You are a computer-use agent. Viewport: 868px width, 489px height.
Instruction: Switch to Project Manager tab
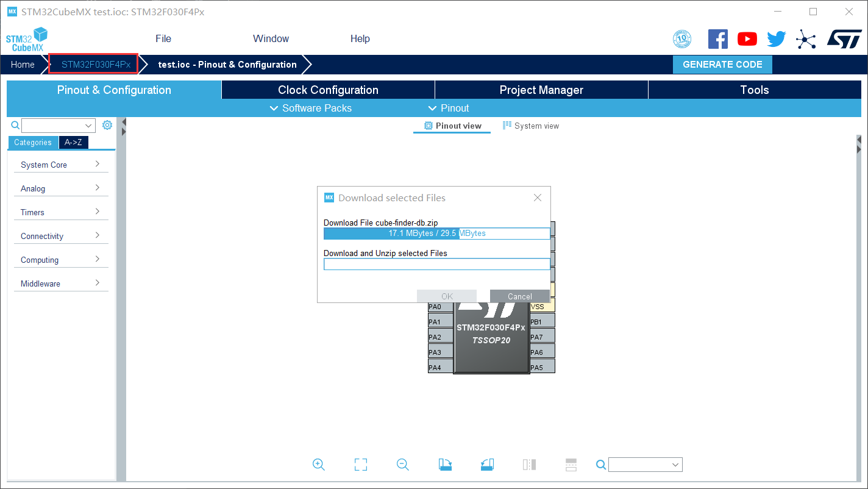coord(541,90)
